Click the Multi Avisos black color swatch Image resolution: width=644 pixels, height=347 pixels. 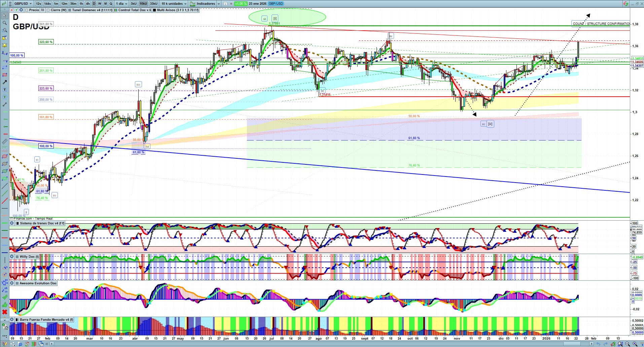154,10
